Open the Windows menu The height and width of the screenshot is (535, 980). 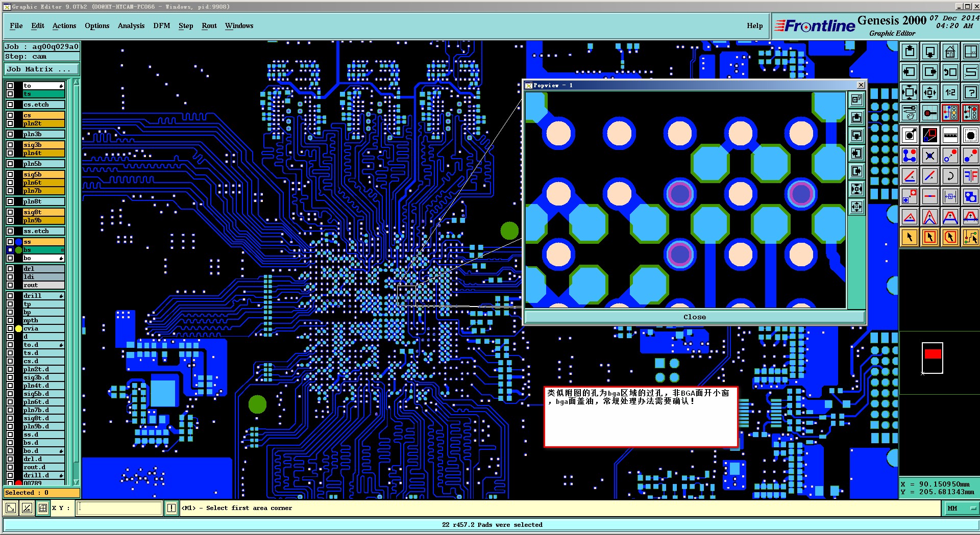tap(239, 26)
